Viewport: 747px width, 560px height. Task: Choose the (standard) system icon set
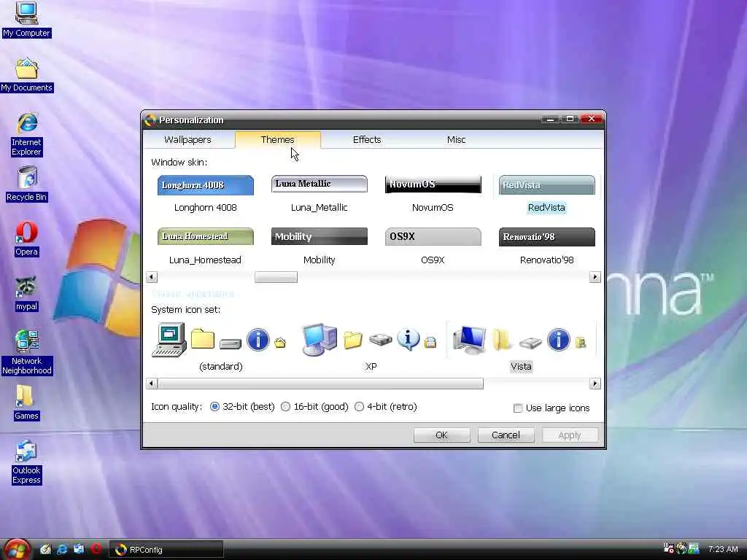[x=220, y=346]
